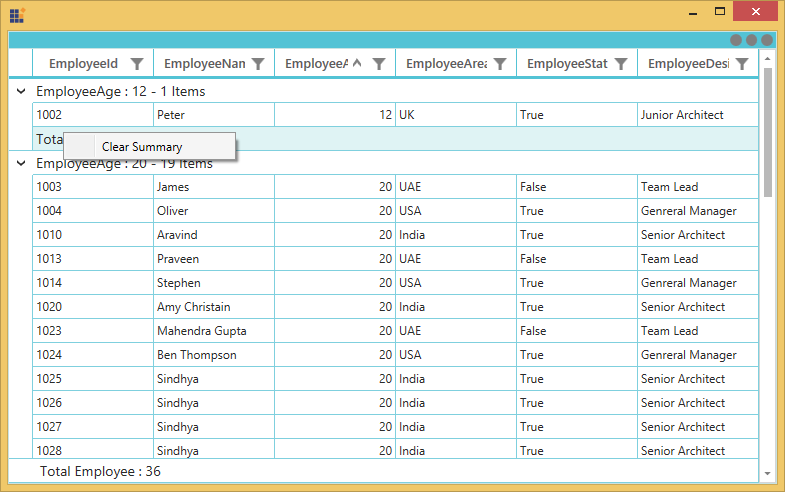The image size is (785, 492).
Task: Select name cell 'Oliver'
Action: click(x=214, y=211)
